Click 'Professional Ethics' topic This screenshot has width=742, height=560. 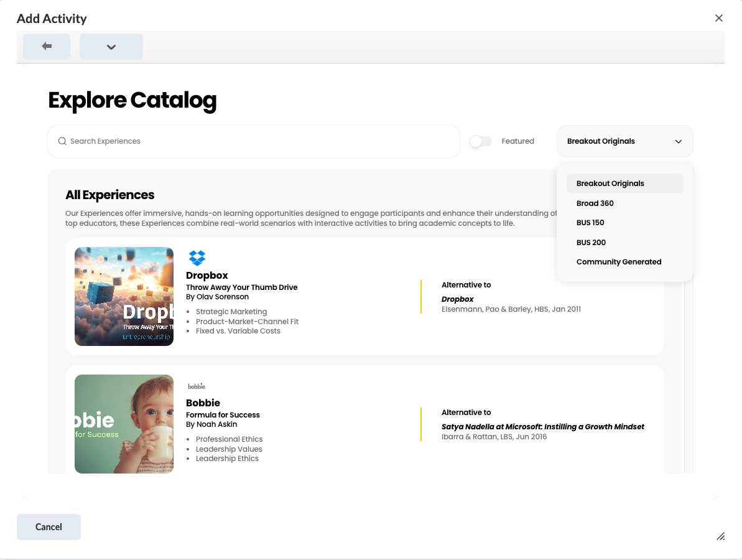click(229, 439)
